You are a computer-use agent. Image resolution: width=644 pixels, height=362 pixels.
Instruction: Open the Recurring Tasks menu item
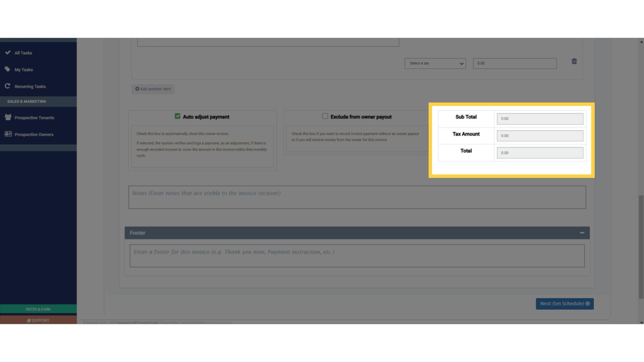(30, 86)
